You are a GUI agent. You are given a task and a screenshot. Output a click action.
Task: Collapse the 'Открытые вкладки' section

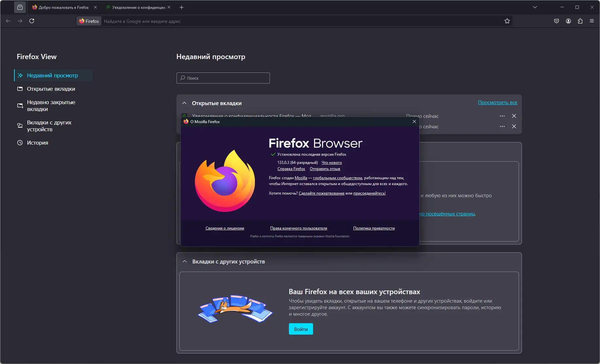click(x=184, y=103)
